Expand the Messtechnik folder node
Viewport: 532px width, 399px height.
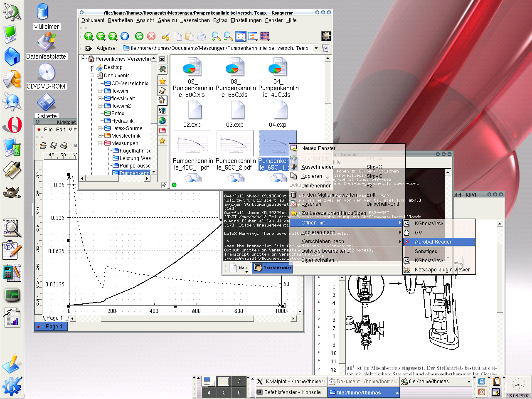click(x=100, y=135)
